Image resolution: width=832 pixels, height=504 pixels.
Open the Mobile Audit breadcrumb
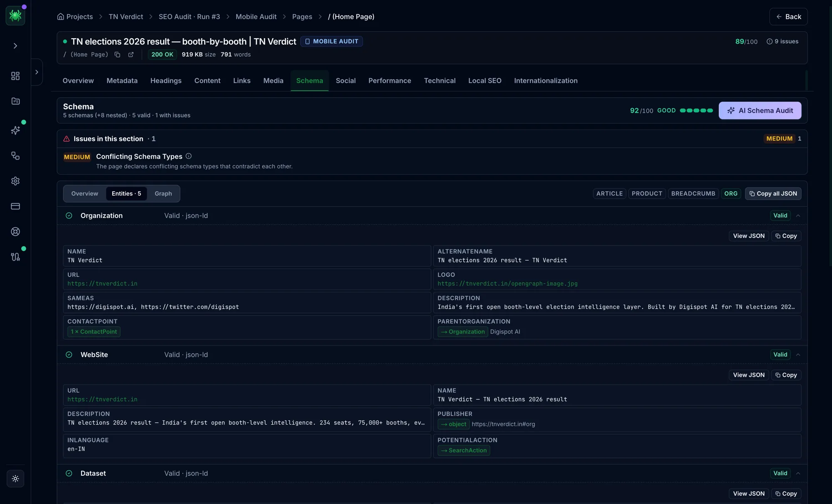tap(256, 17)
